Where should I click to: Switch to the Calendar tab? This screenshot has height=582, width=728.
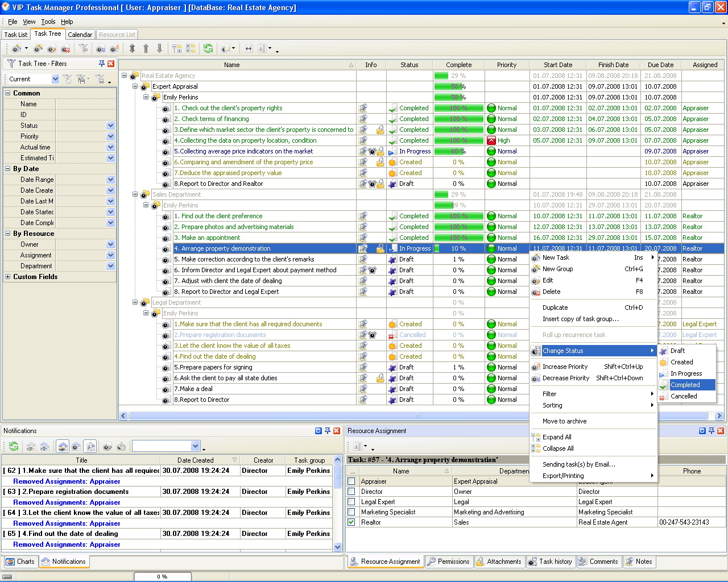click(x=80, y=35)
